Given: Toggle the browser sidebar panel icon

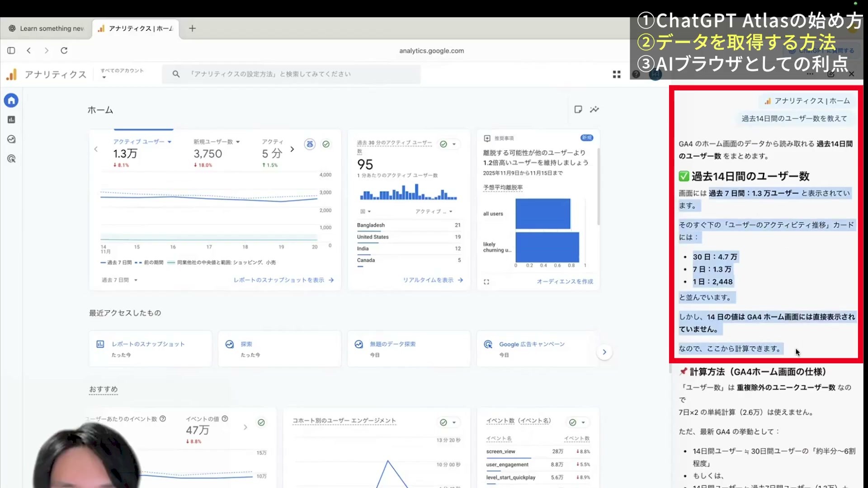Looking at the screenshot, I should 11,51.
